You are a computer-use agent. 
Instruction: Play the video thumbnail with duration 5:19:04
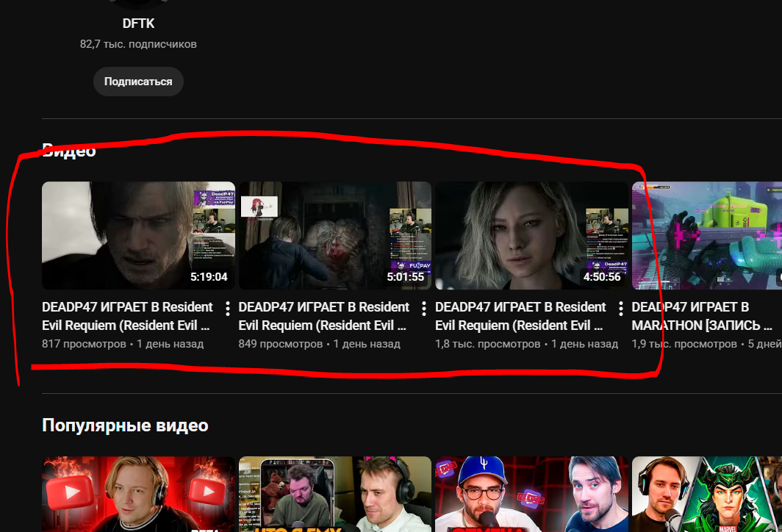point(138,235)
